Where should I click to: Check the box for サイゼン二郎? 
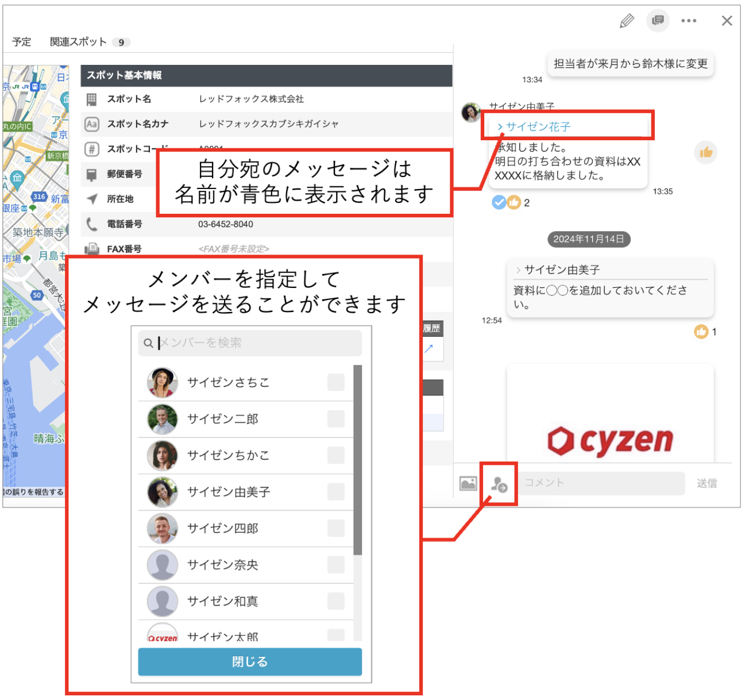(336, 419)
